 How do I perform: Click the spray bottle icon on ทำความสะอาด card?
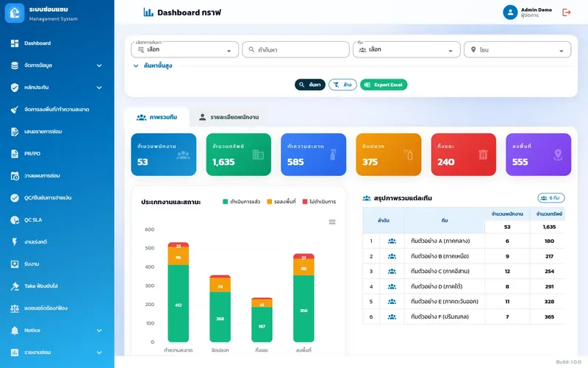coord(333,155)
